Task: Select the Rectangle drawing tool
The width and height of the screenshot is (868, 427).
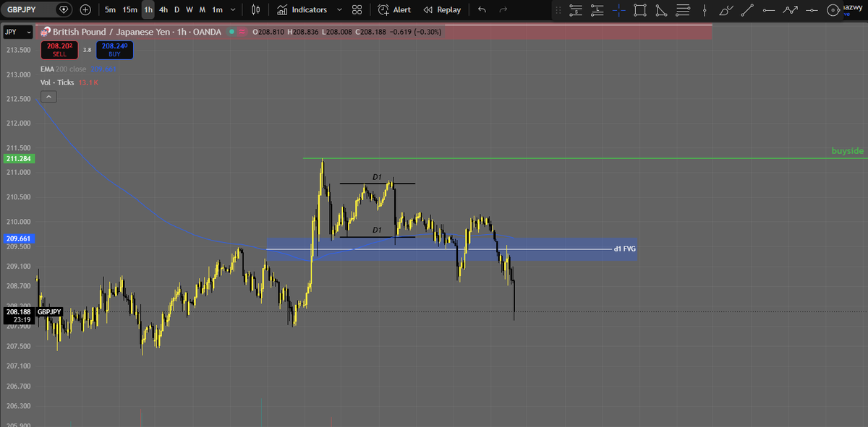Action: pos(640,10)
